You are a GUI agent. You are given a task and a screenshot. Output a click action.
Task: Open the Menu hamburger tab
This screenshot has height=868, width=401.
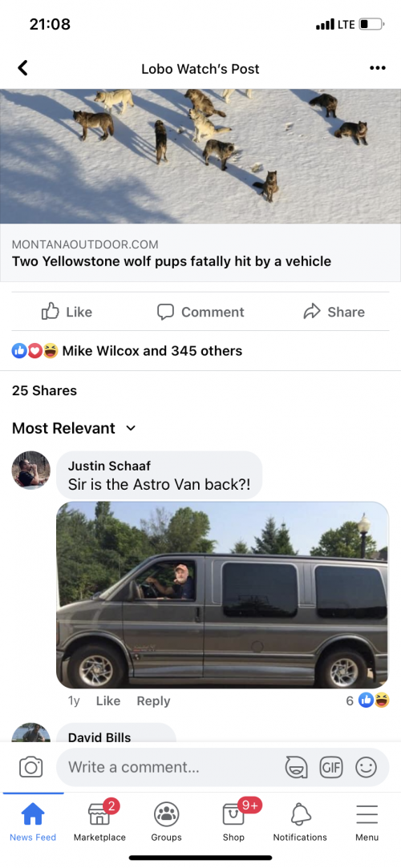point(367,822)
